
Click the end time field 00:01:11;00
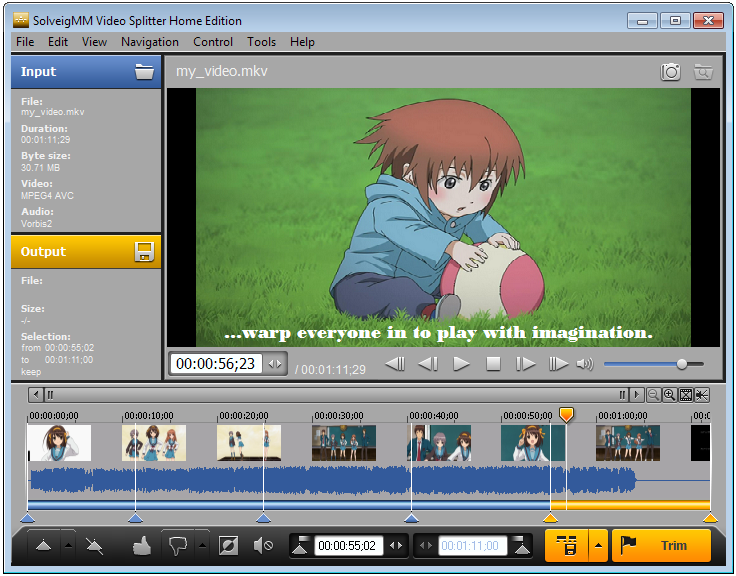coord(473,545)
